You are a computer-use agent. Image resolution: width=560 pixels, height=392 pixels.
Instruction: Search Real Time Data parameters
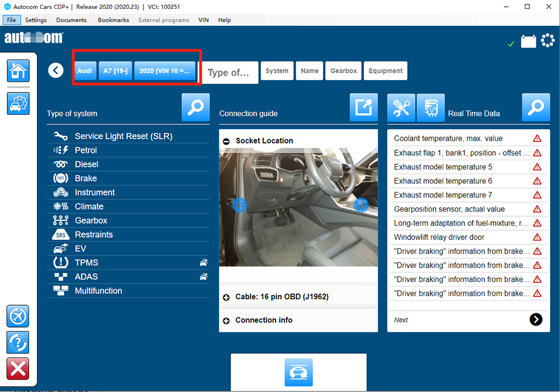coord(536,108)
